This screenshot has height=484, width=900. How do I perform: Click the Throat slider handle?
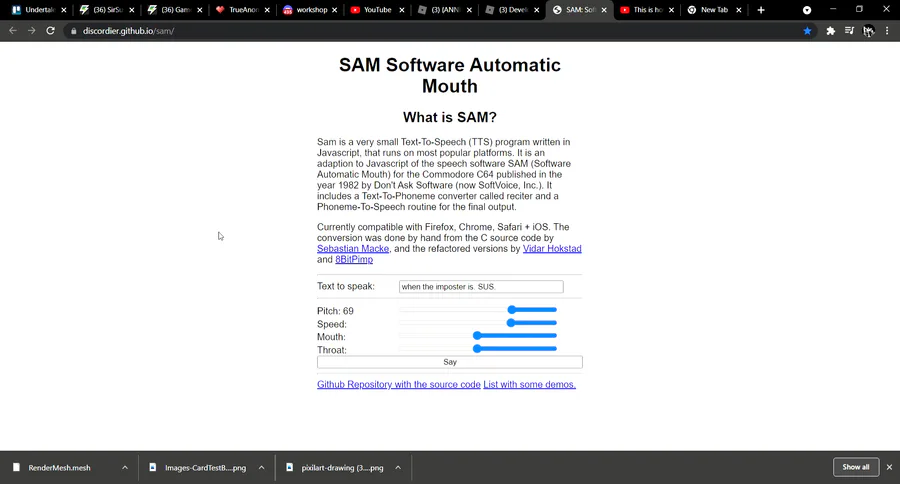[477, 349]
